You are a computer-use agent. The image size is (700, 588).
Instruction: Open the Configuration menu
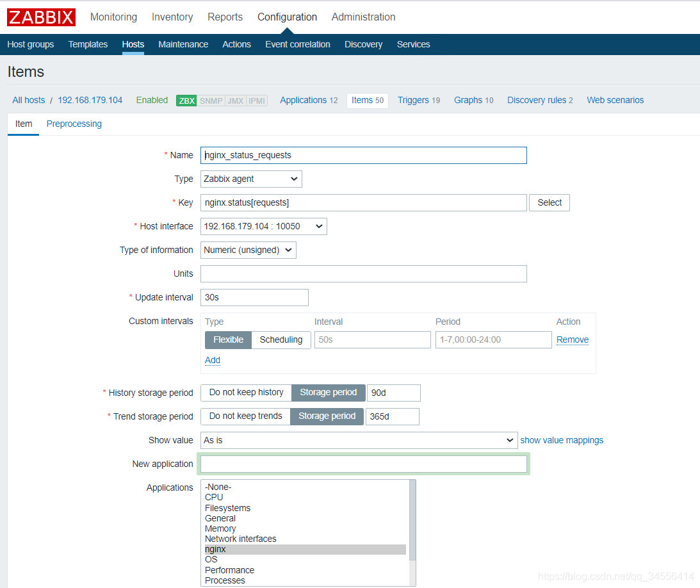[x=287, y=17]
